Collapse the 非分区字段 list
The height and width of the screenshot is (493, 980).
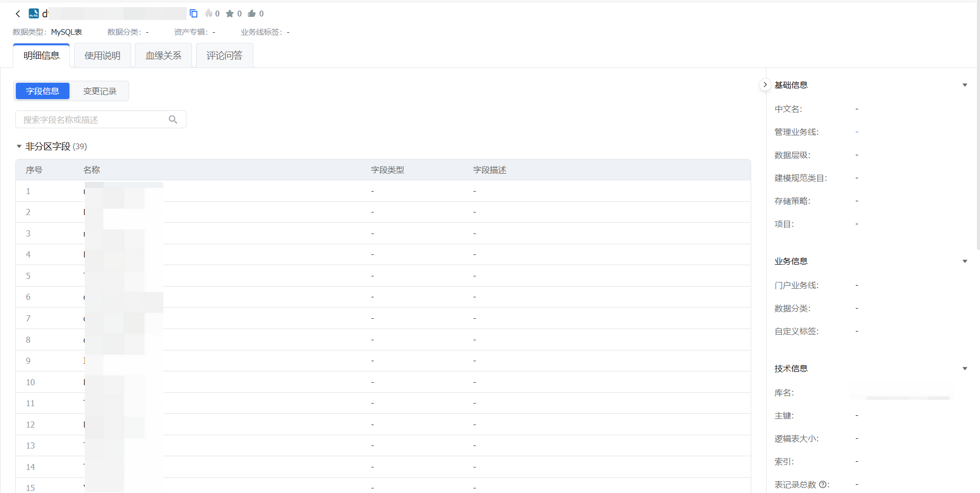point(19,147)
